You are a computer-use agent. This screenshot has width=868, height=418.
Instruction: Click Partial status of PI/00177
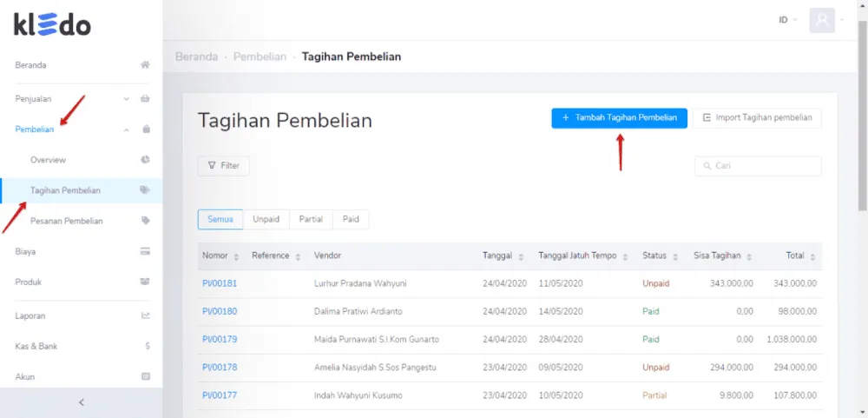point(654,395)
